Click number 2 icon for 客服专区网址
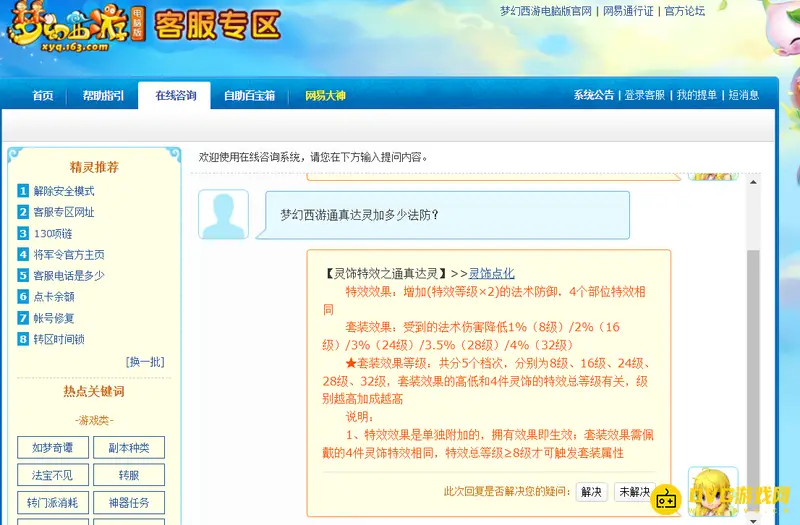 tap(23, 212)
